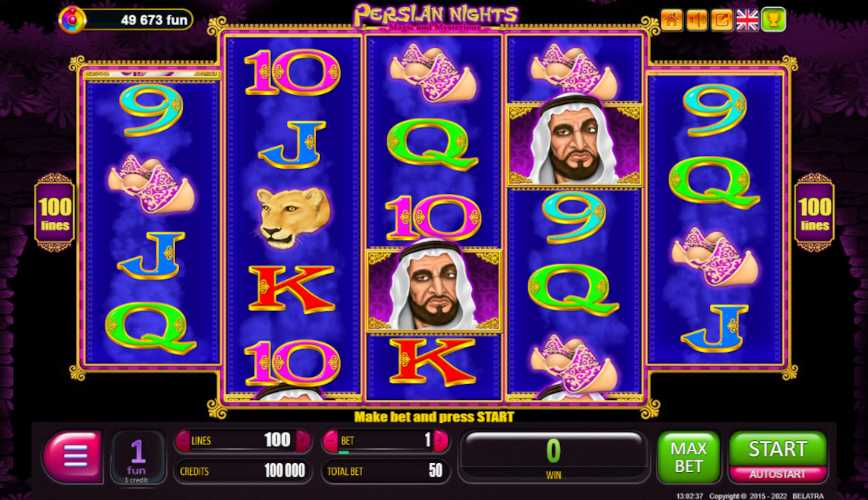
Task: Click the lioness symbol on reel two
Action: pos(293,217)
